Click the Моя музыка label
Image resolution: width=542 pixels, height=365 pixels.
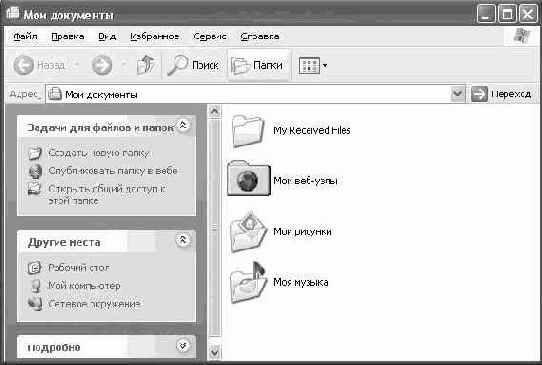(300, 282)
